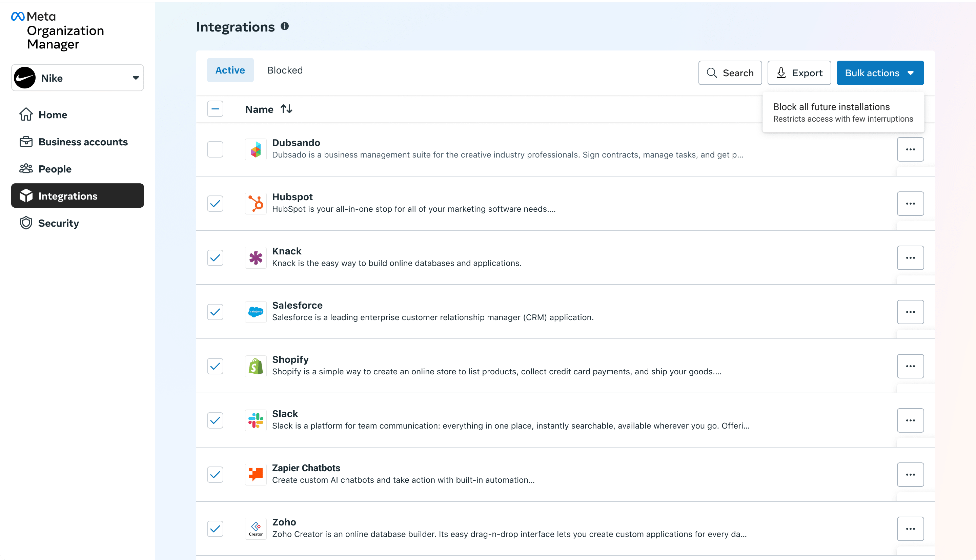
Task: Click the Integrations info icon
Action: 284,26
